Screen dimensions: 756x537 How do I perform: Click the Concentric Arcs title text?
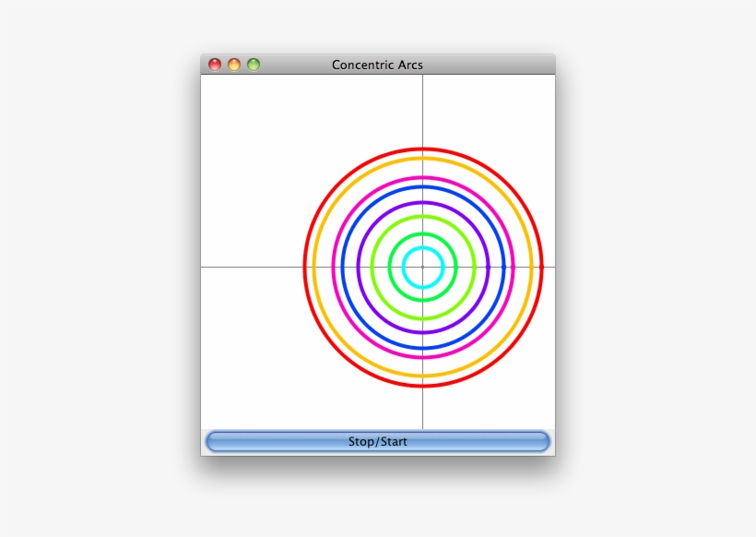pyautogui.click(x=378, y=64)
